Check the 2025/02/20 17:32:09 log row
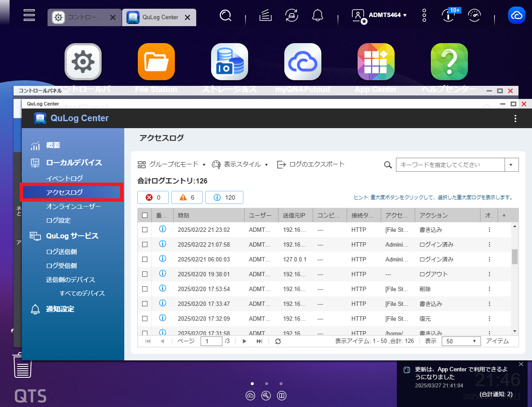Image resolution: width=532 pixels, height=407 pixels. [x=145, y=319]
